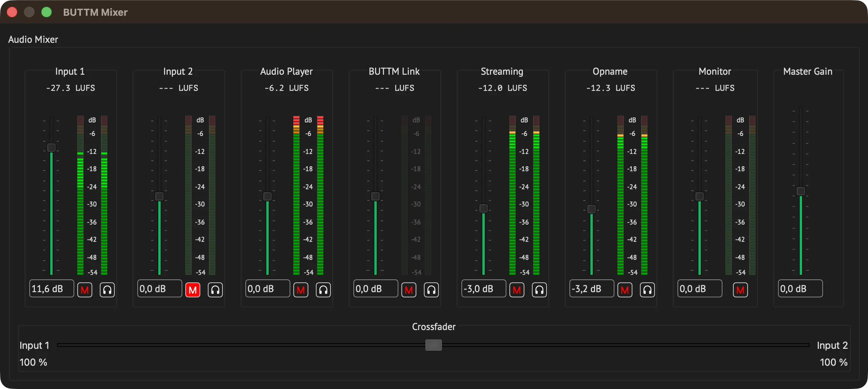This screenshot has width=868, height=389.
Task: Click the Master Gain fader handle
Action: coord(801,191)
